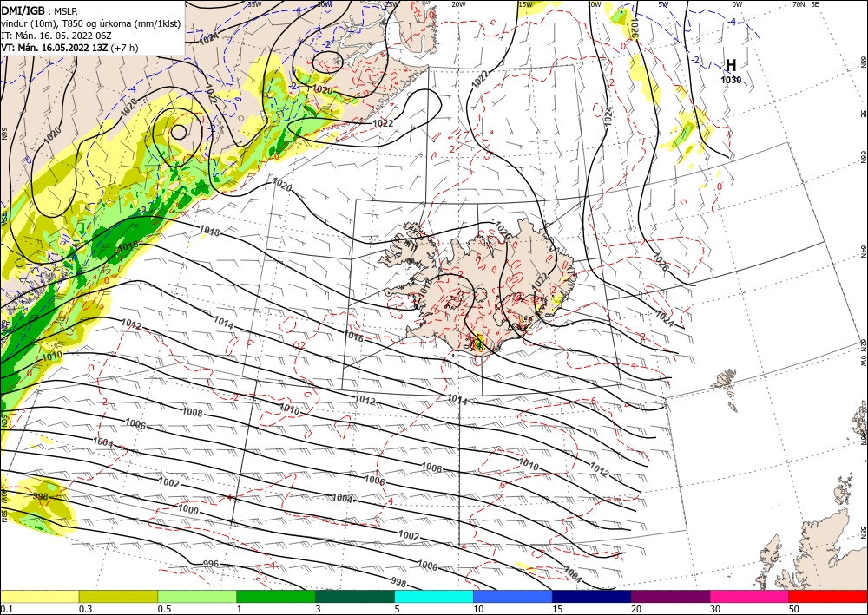The image size is (868, 615).
Task: Click the H high-pressure marker
Action: pos(731,66)
